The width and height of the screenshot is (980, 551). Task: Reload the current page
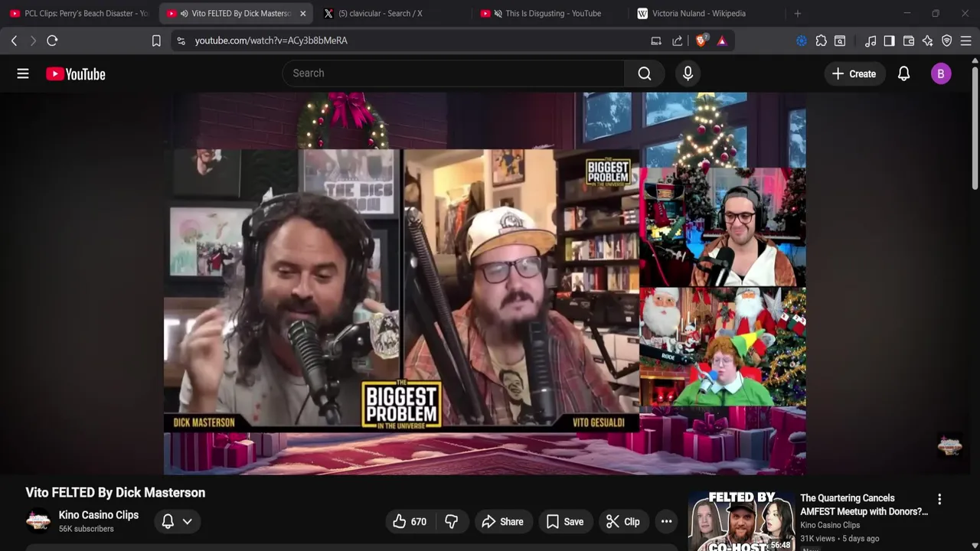pos(52,41)
